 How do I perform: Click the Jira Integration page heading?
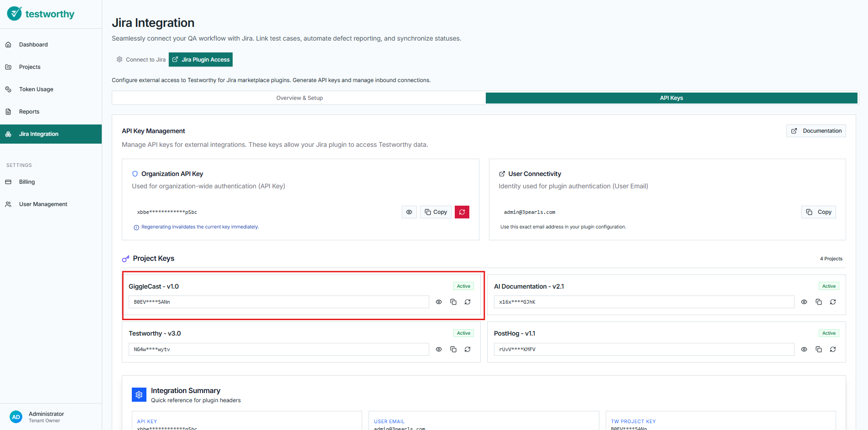click(x=153, y=23)
